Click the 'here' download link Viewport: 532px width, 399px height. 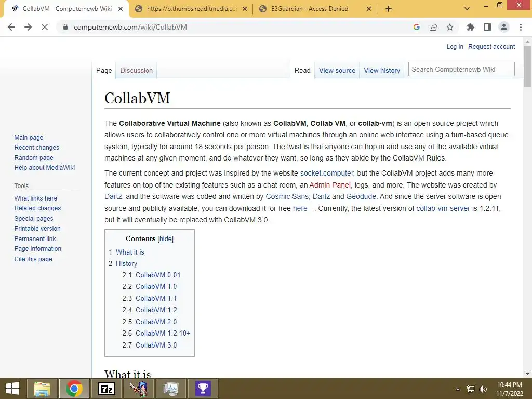tap(300, 208)
